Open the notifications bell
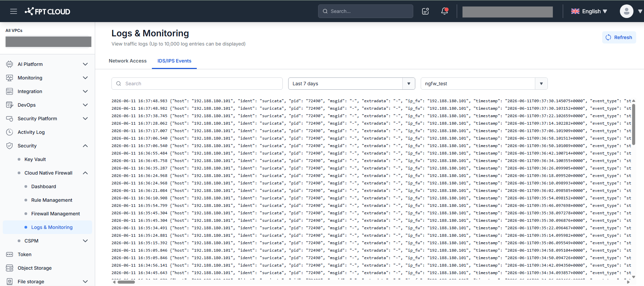The image size is (644, 286). 445,11
